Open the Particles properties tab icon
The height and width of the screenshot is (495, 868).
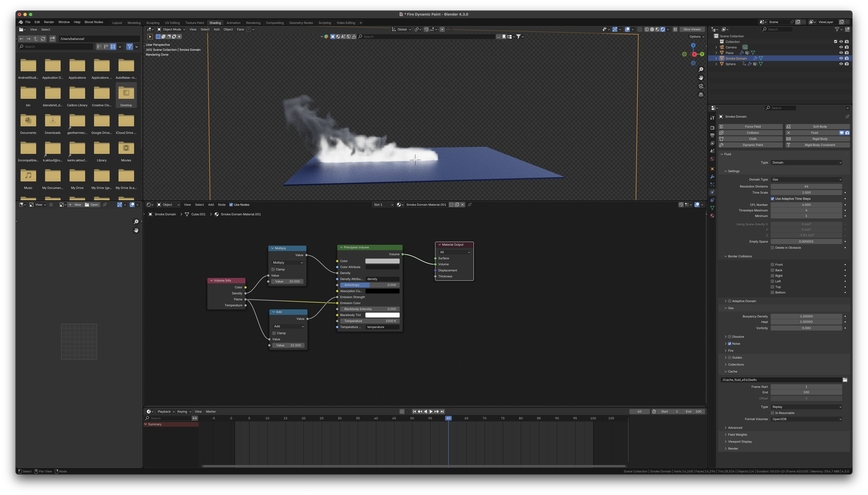[712, 185]
